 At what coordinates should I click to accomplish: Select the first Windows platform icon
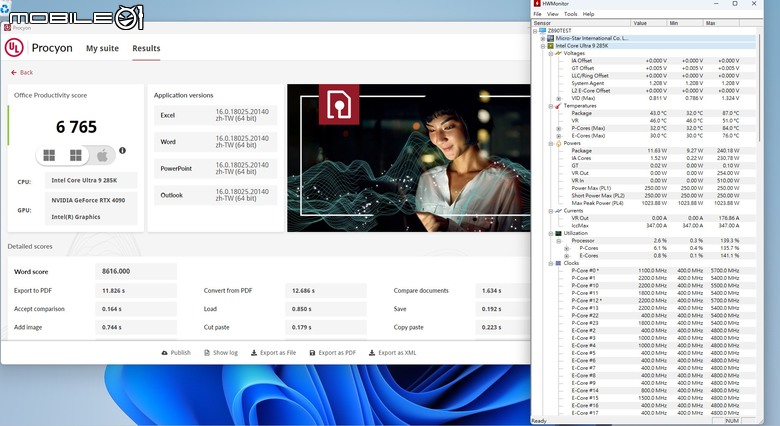pos(49,155)
